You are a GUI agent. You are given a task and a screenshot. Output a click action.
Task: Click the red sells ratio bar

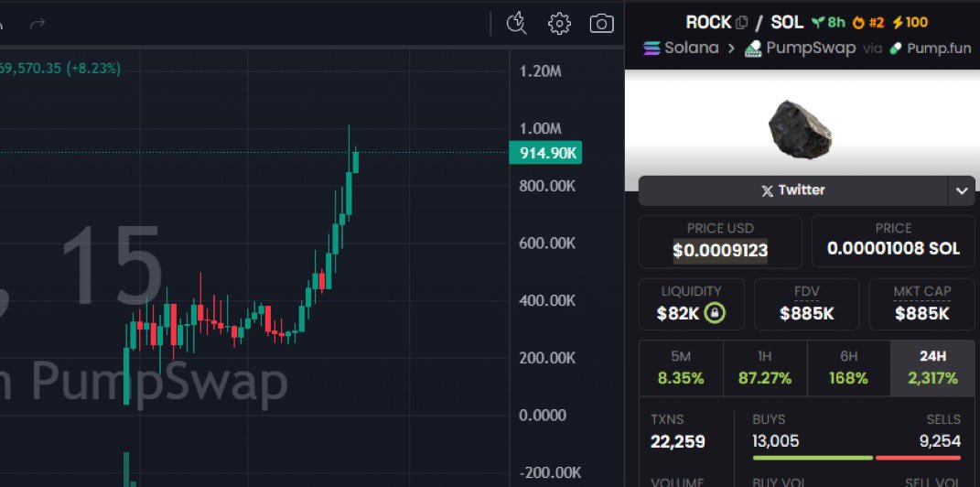918,459
